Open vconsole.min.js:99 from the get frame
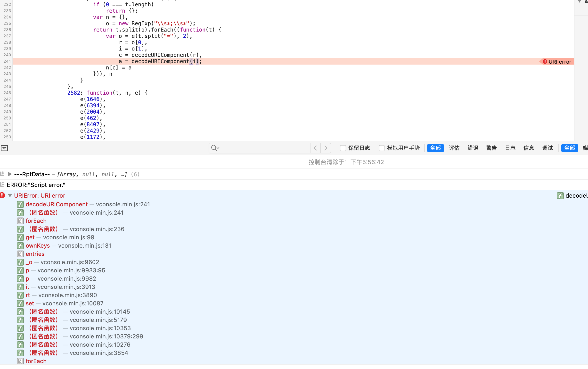 68,237
